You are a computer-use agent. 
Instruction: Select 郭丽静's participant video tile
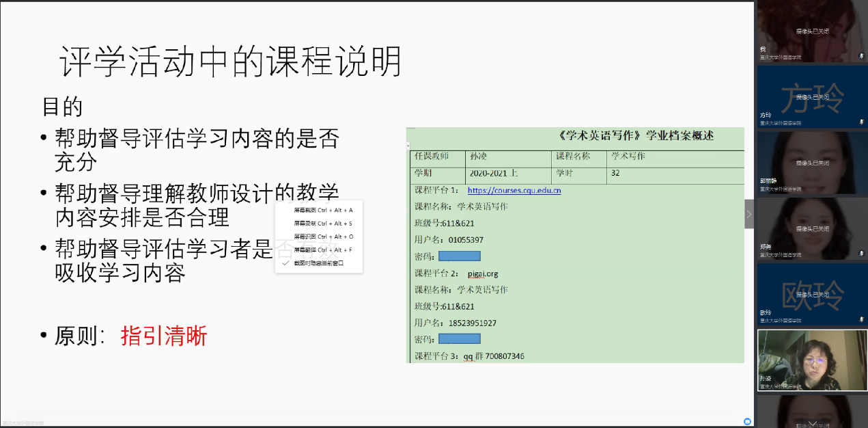coord(812,161)
